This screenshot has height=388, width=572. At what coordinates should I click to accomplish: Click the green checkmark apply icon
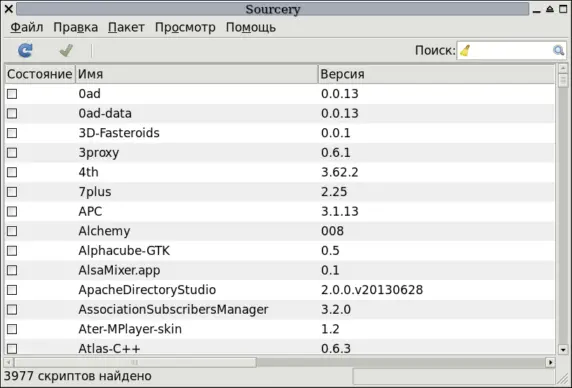pyautogui.click(x=66, y=50)
